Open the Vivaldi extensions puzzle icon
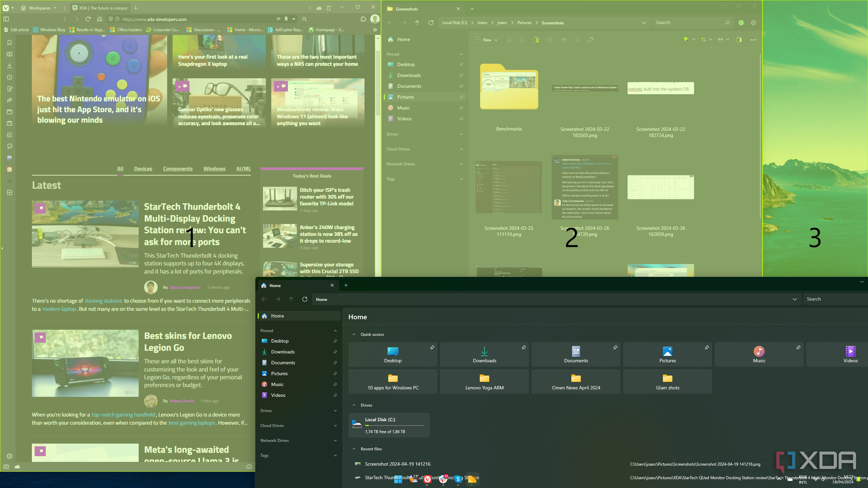Viewport: 868px width, 488px height. [x=363, y=19]
